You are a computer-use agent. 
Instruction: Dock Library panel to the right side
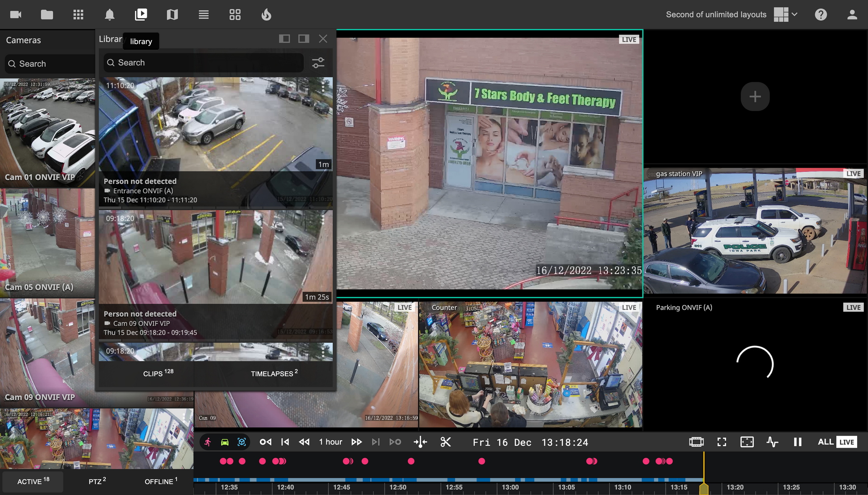click(x=304, y=39)
